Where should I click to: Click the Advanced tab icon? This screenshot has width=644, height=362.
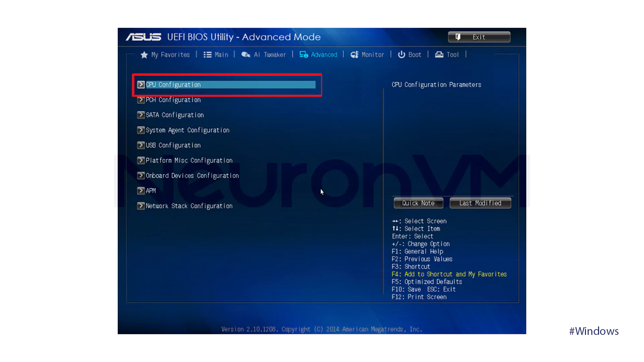tap(304, 55)
